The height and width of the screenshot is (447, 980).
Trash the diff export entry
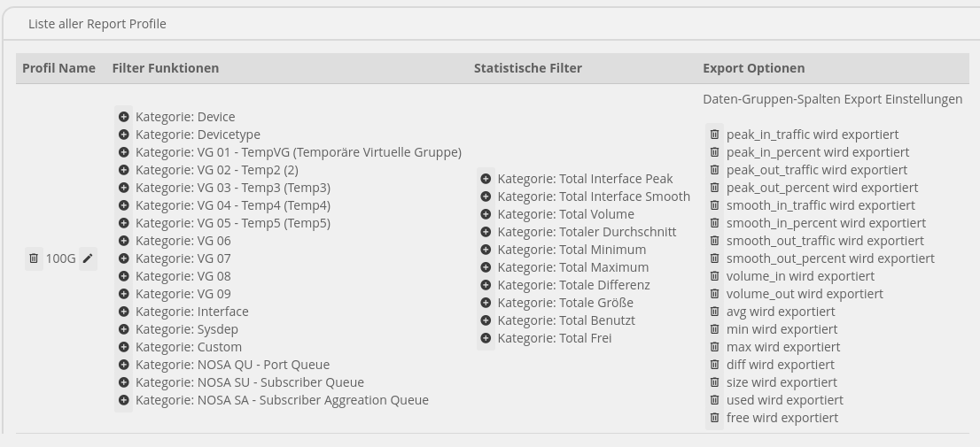coord(714,365)
